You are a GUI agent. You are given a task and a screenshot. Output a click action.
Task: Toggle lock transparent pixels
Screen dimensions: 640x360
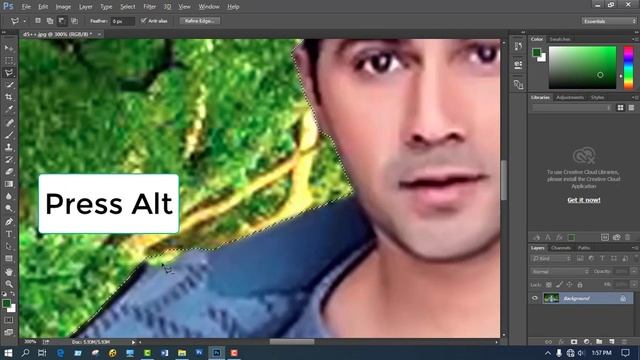[x=549, y=284]
